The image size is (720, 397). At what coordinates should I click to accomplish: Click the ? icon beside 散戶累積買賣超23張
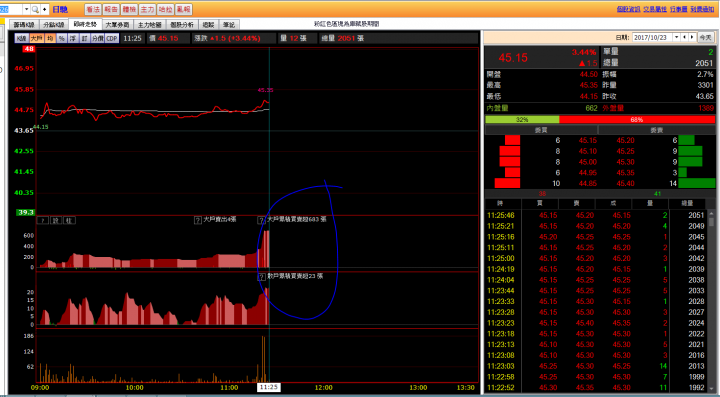261,277
